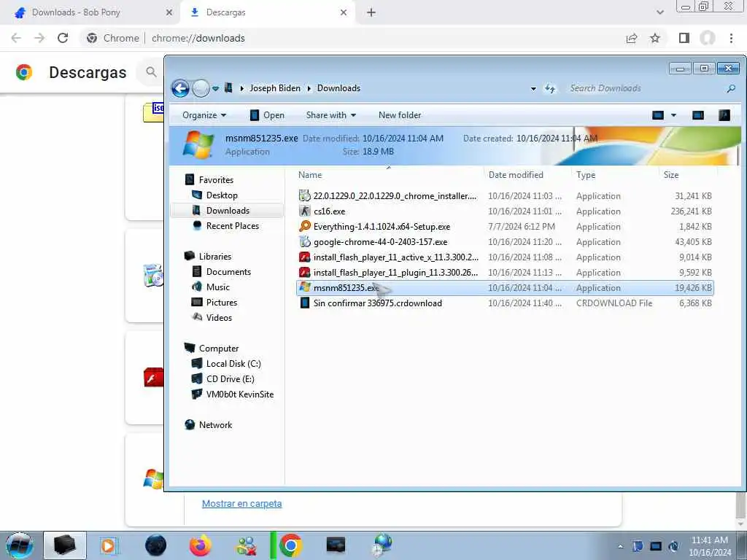Open Chrome tab search chevron
Screen dimensions: 747x560
659,12
